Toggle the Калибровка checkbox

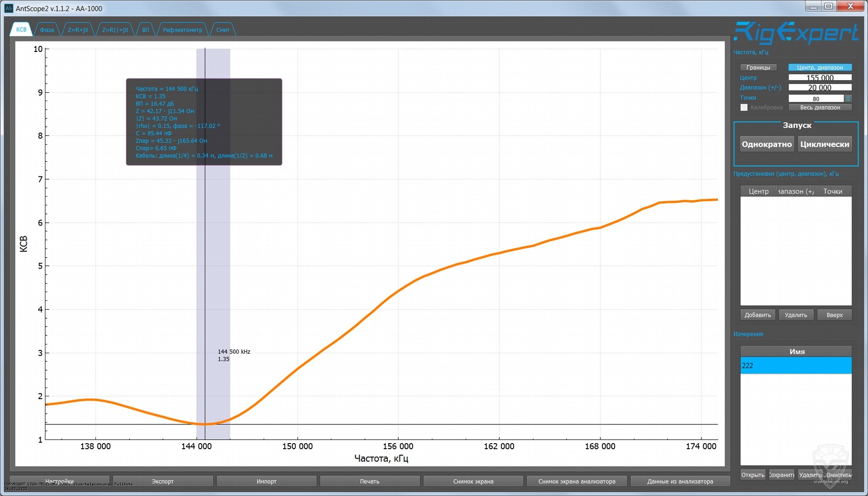tap(744, 107)
